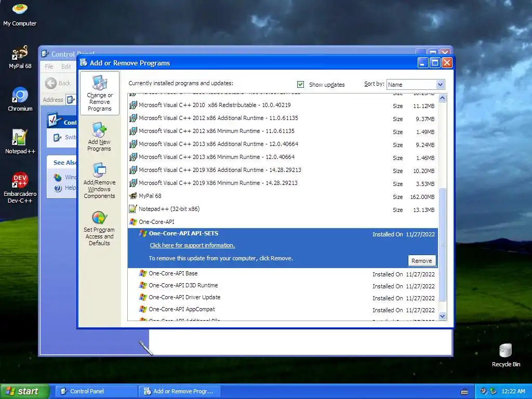Select One-Core-API AppCompat row
This screenshot has height=399, width=532.
(283, 309)
